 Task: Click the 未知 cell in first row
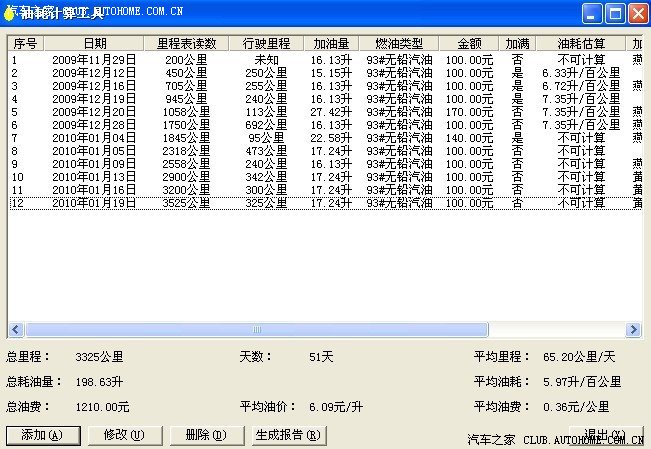click(266, 60)
